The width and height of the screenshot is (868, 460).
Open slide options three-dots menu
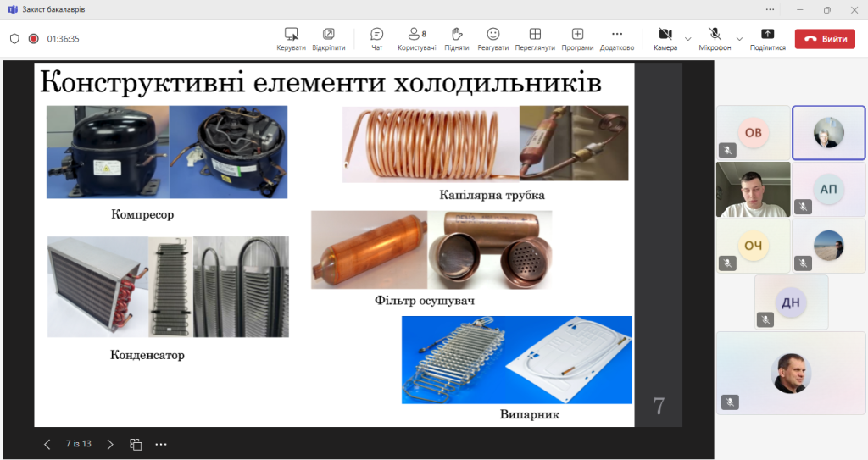[161, 444]
